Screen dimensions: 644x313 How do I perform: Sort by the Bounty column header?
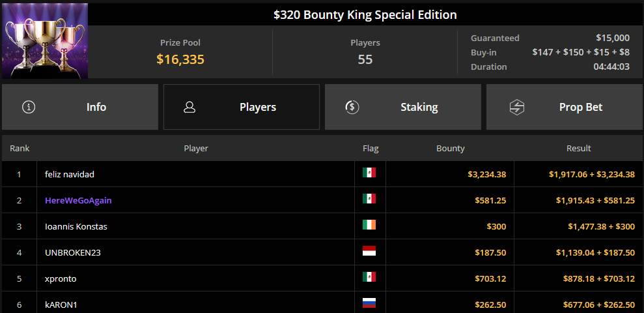pyautogui.click(x=450, y=149)
